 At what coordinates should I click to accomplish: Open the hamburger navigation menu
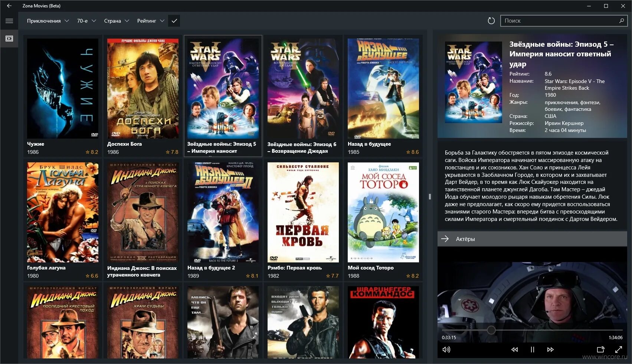click(9, 21)
